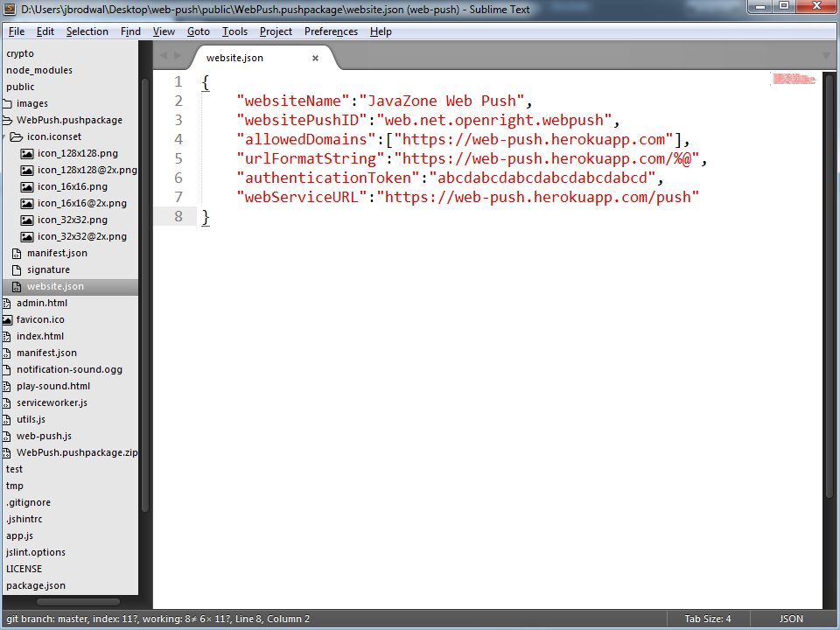Click image icon beside icon_16x16.png
The image size is (840, 630).
point(27,187)
